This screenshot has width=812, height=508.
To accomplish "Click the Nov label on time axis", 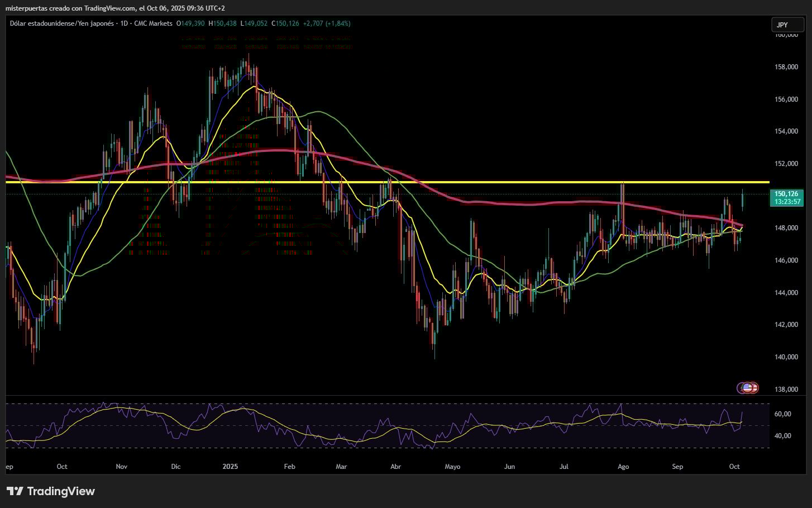I will (122, 467).
